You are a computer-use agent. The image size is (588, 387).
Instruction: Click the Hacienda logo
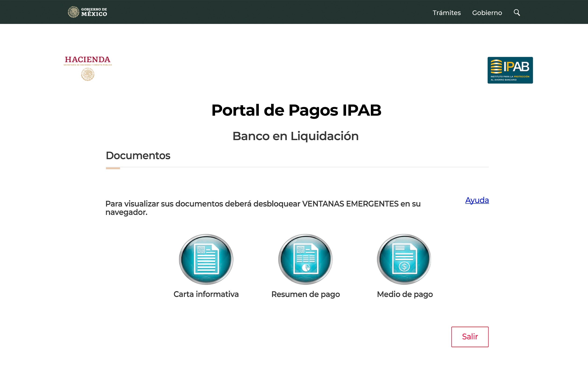88,60
